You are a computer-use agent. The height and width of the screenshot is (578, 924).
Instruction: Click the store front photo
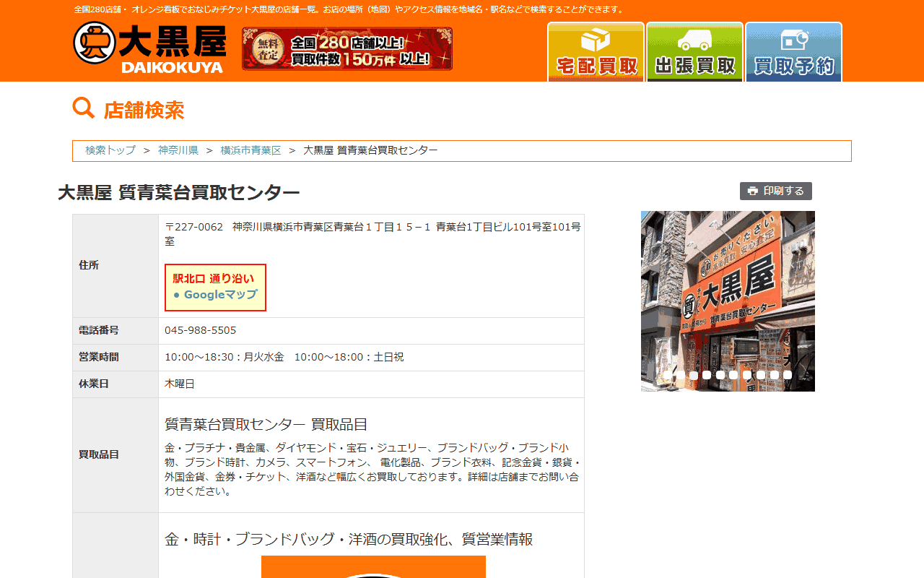coord(728,301)
